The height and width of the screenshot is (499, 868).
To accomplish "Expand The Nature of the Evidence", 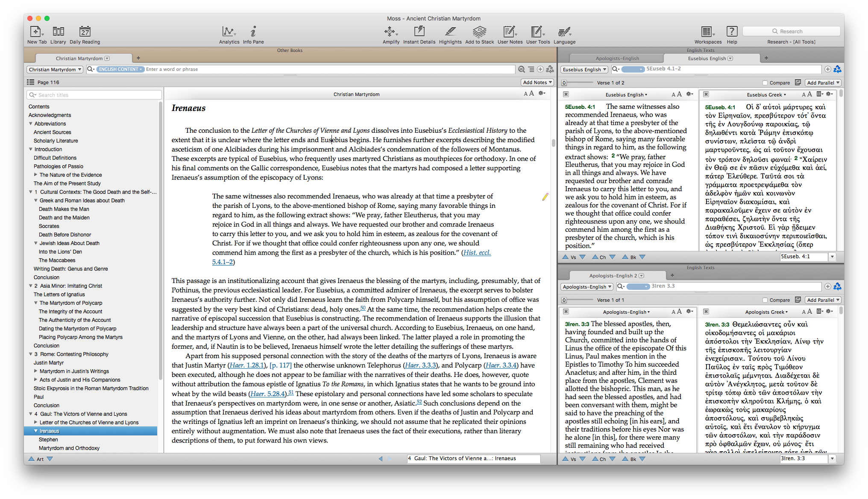I will tap(36, 175).
